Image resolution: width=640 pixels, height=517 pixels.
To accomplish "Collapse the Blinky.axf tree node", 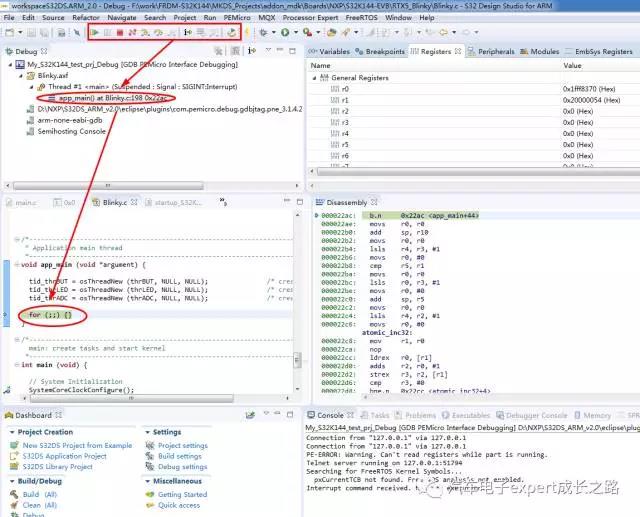I will click(x=21, y=76).
